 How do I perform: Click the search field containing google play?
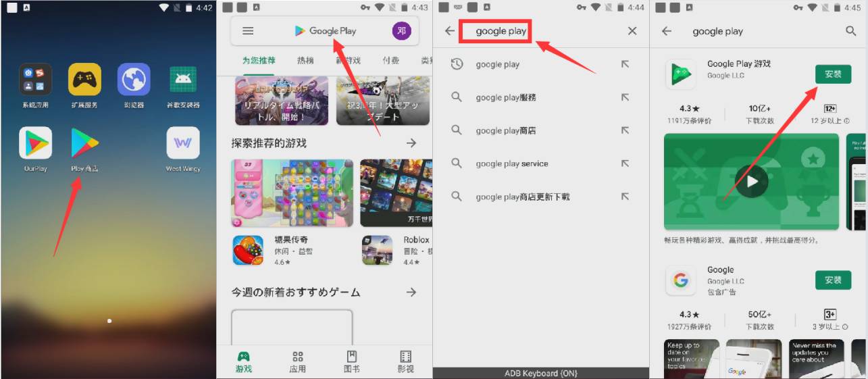pos(501,31)
